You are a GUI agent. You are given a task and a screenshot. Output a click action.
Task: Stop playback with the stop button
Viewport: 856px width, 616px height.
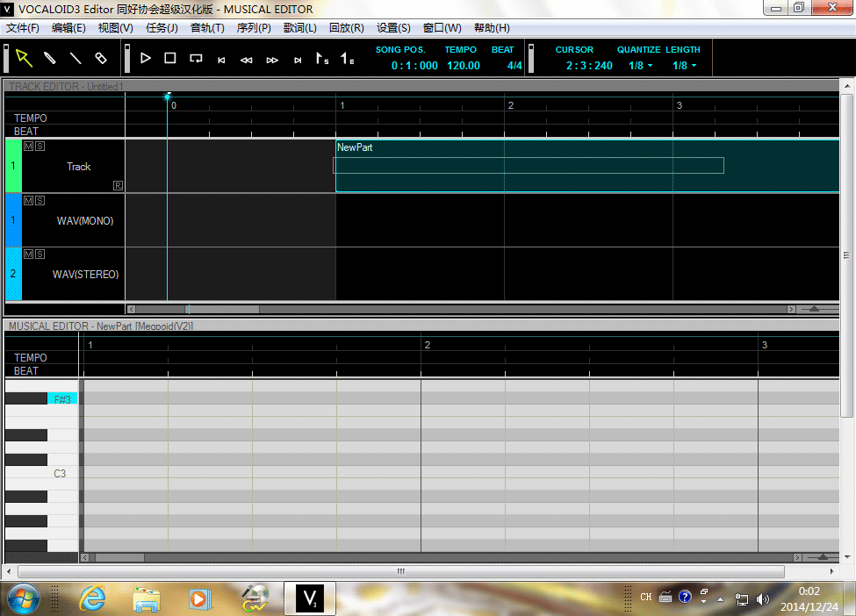(x=170, y=58)
